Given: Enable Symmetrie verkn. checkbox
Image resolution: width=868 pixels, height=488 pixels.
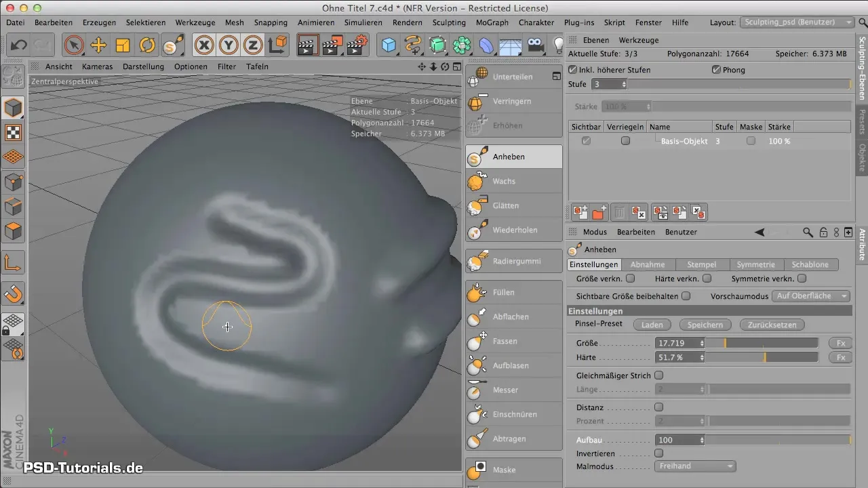Looking at the screenshot, I should (x=802, y=279).
